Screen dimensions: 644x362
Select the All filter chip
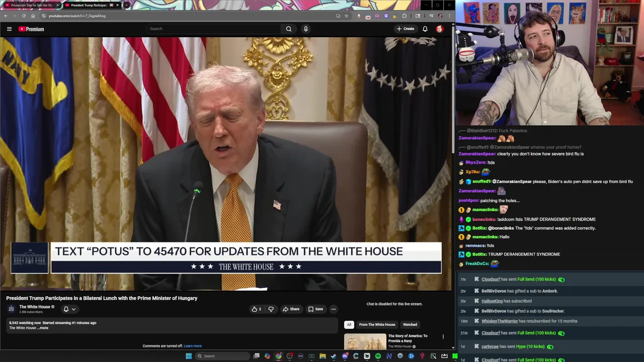[x=349, y=325]
